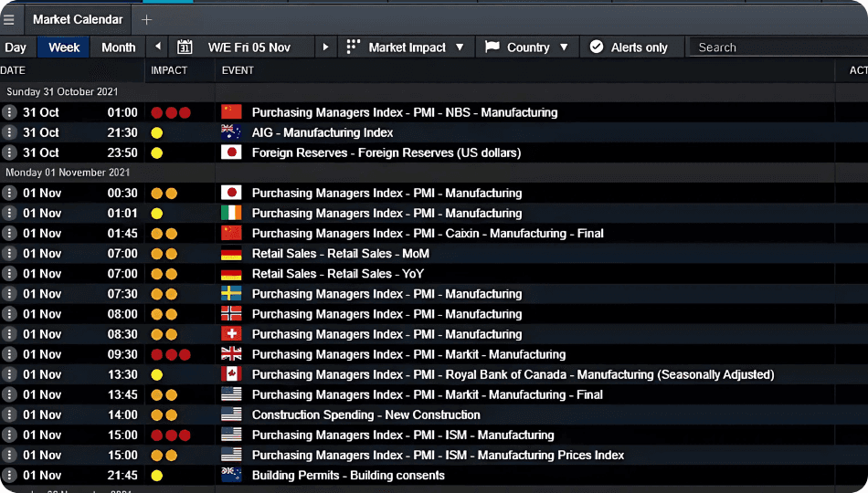Open Retail Sales MoM event

(340, 253)
